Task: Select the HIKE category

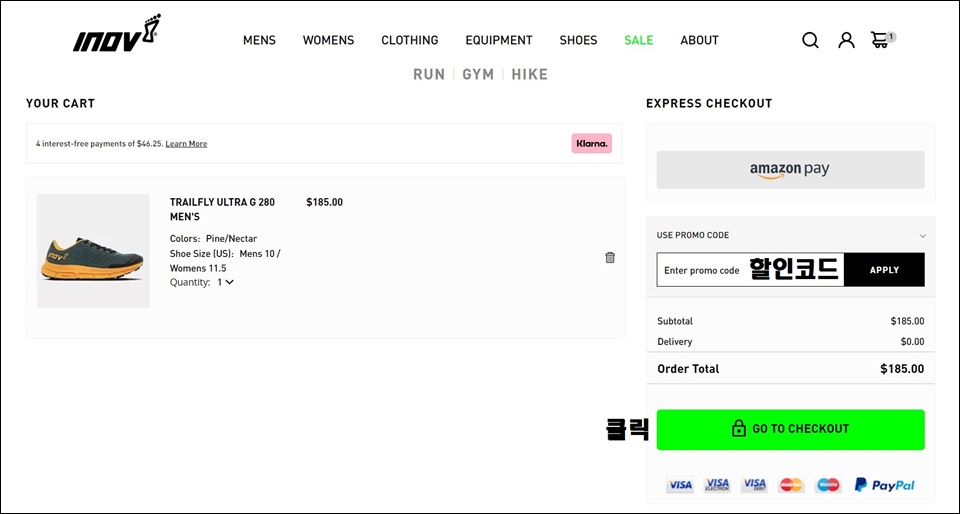Action: [530, 75]
